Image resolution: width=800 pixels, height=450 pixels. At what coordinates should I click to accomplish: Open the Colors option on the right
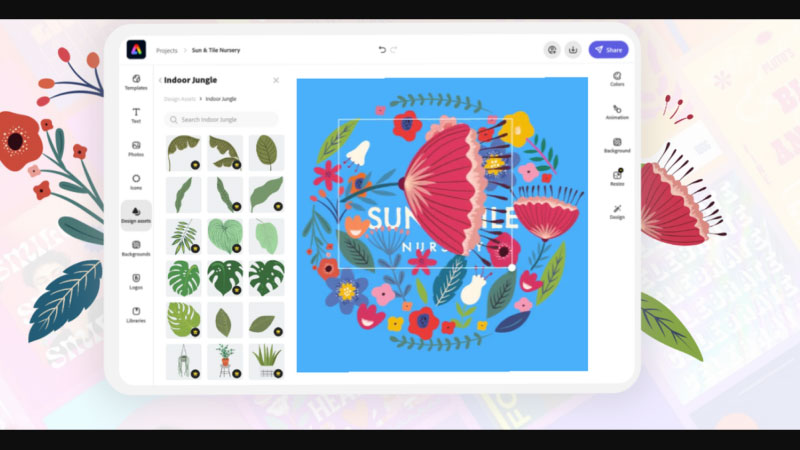617,78
